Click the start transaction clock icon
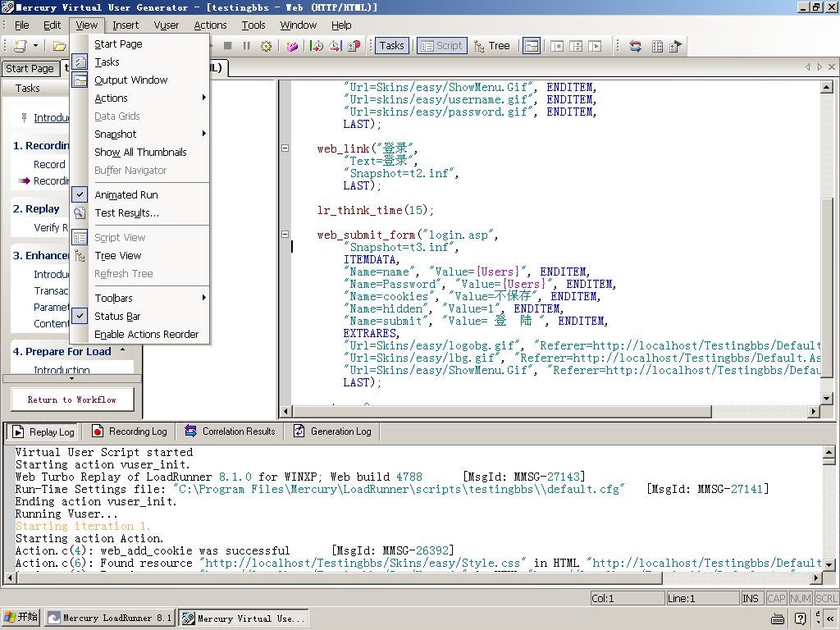 tap(317, 46)
